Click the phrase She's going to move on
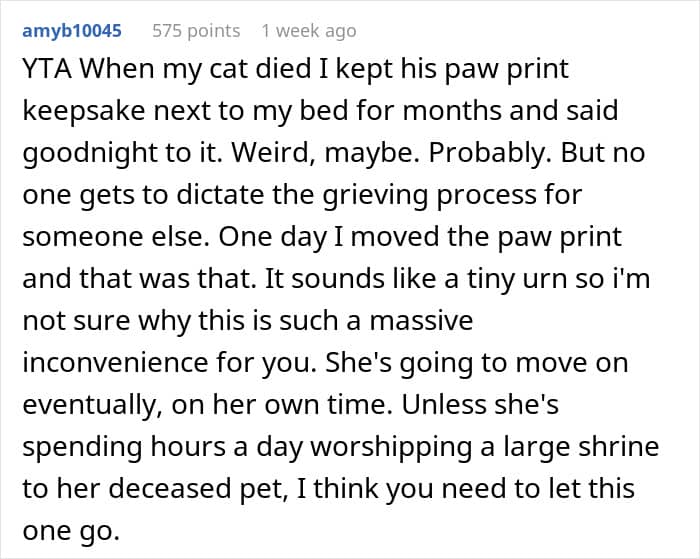 tap(477, 362)
